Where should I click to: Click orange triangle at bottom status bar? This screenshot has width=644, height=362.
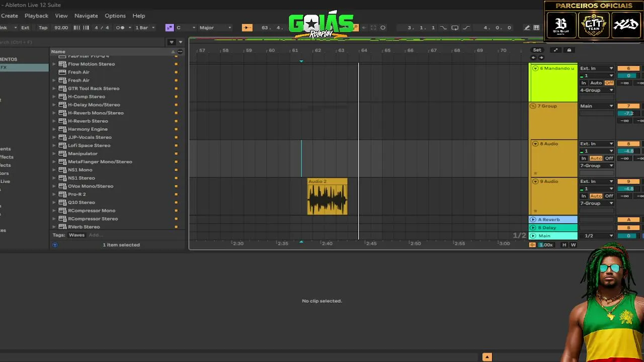pyautogui.click(x=487, y=357)
